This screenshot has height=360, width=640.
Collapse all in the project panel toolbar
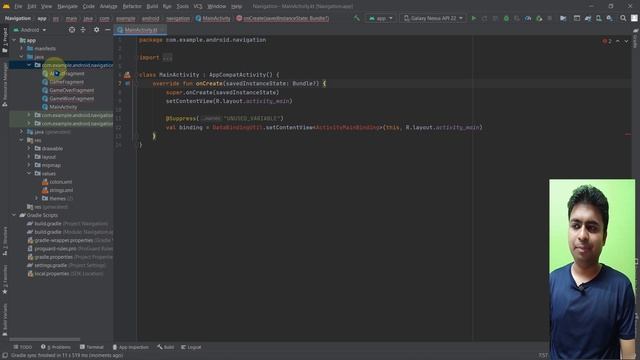[x=83, y=30]
